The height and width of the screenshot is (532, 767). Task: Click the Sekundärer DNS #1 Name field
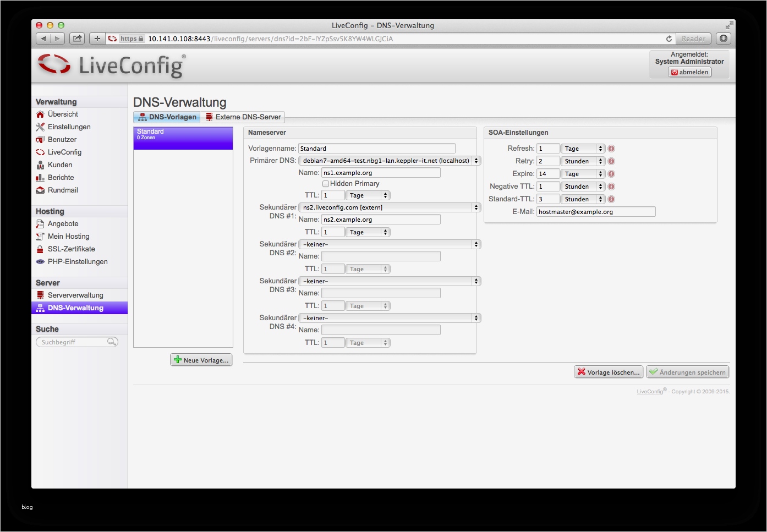tap(381, 220)
